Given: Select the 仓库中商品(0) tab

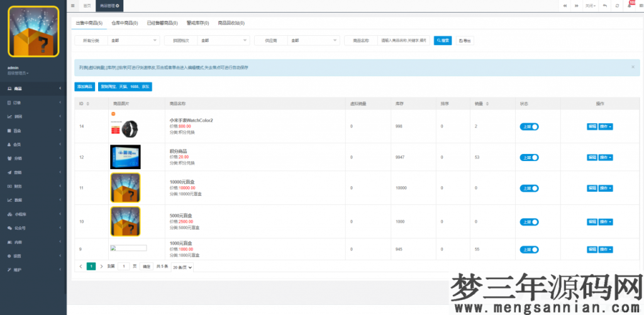Looking at the screenshot, I should 125,23.
